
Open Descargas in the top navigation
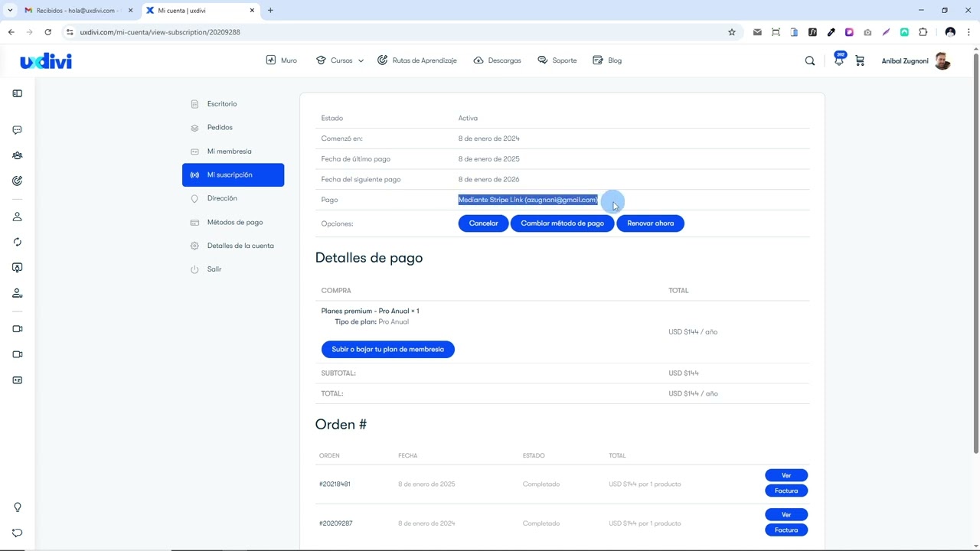tap(497, 60)
